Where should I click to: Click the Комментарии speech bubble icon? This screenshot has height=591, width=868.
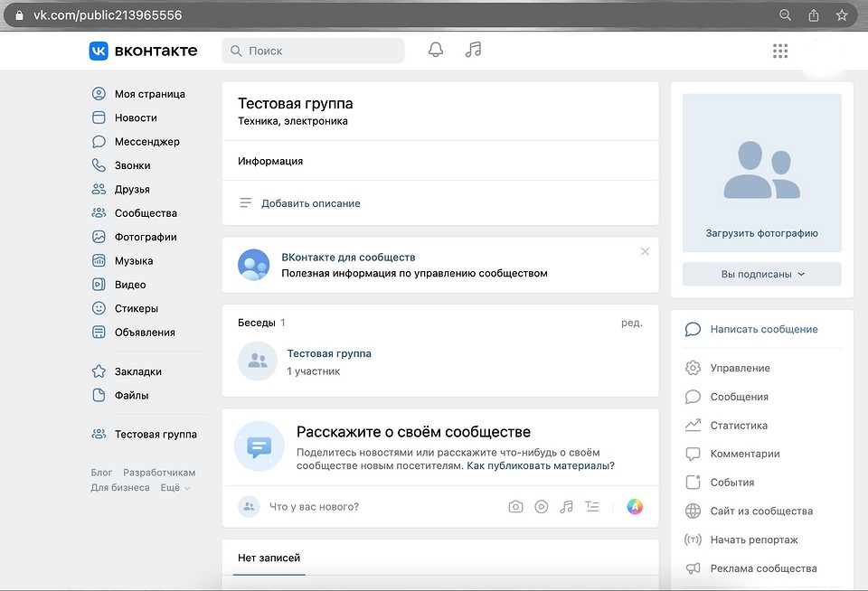[x=693, y=454]
